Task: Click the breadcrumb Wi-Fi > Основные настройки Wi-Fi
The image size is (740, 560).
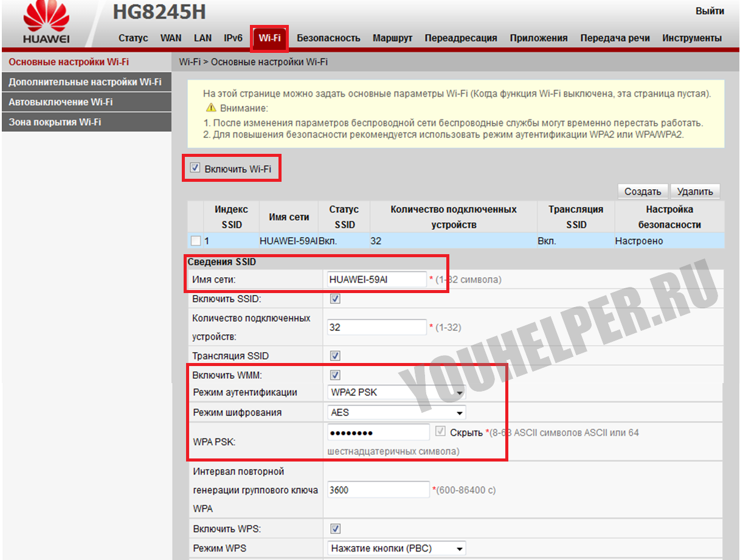Action: 254,62
